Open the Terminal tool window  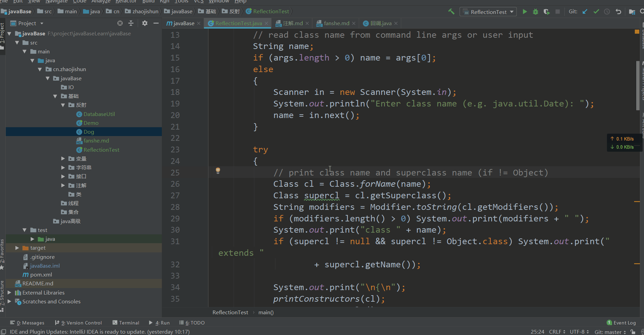click(126, 323)
